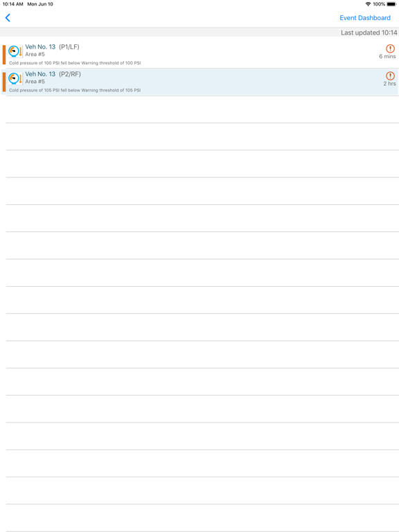The width and height of the screenshot is (399, 532).
Task: Click Area #5 under the P1/LF event
Action: (x=35, y=54)
